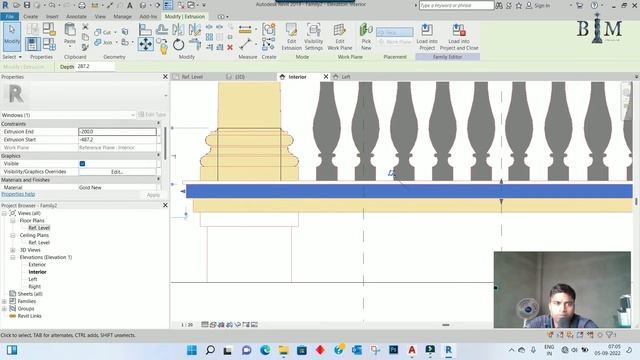Click the Trim/Extend tool in Modify panel
The image size is (640, 360).
pos(195,44)
